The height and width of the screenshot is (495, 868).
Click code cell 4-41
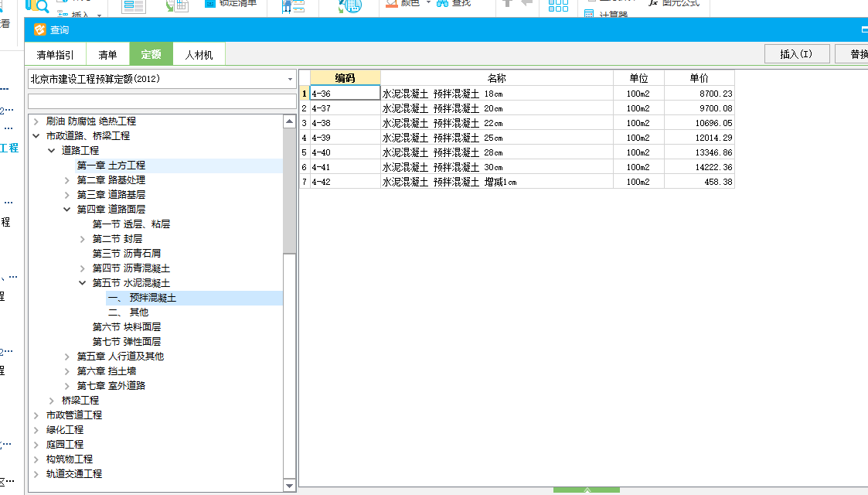[x=345, y=167]
